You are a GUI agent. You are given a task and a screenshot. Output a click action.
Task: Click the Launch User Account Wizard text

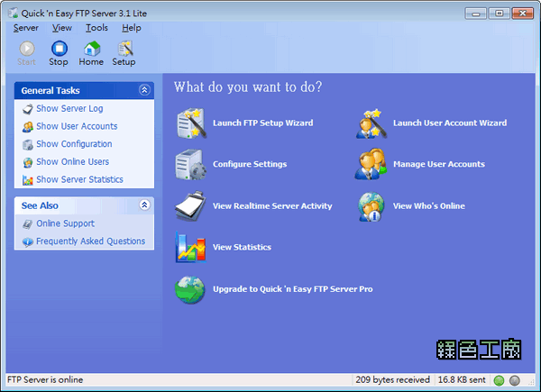[x=450, y=123]
